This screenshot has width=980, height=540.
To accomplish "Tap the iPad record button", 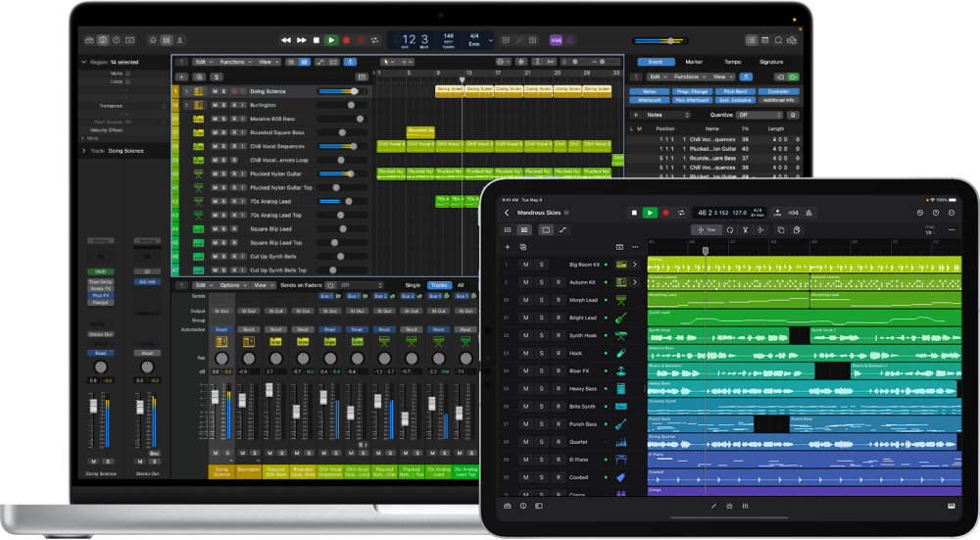I will coord(665,213).
